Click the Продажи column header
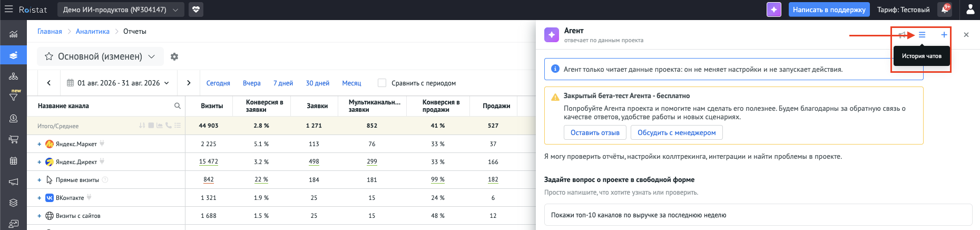980x230 pixels. click(x=496, y=106)
